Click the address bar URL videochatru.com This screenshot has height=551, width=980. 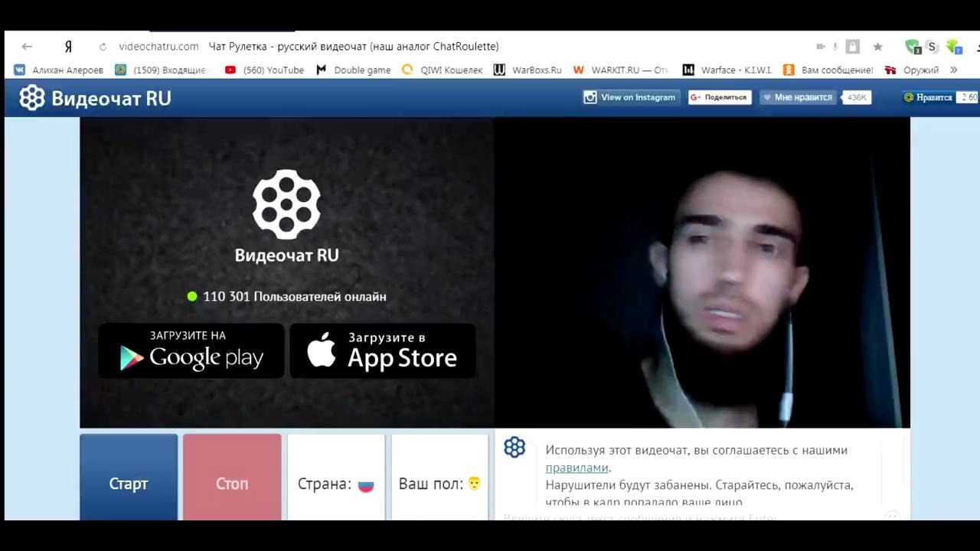tap(158, 47)
